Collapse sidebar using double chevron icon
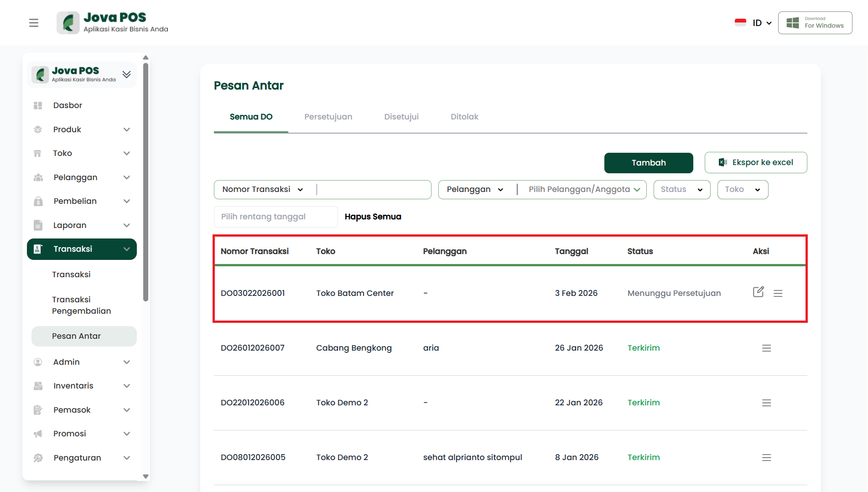 pos(126,74)
